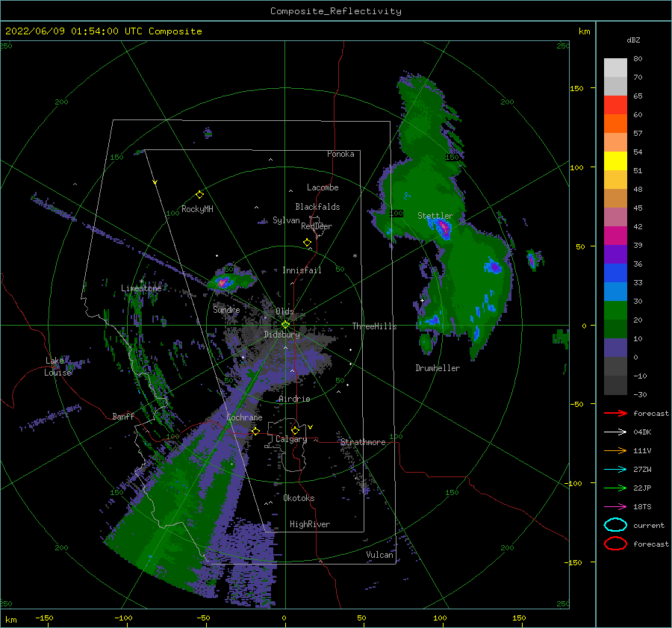Screen dimensions: 672x628
Task: Click the green 22JP arrow icon
Action: pos(615,488)
